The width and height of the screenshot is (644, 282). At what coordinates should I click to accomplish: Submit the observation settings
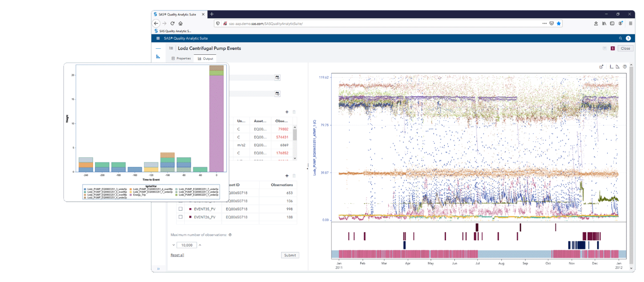click(290, 255)
